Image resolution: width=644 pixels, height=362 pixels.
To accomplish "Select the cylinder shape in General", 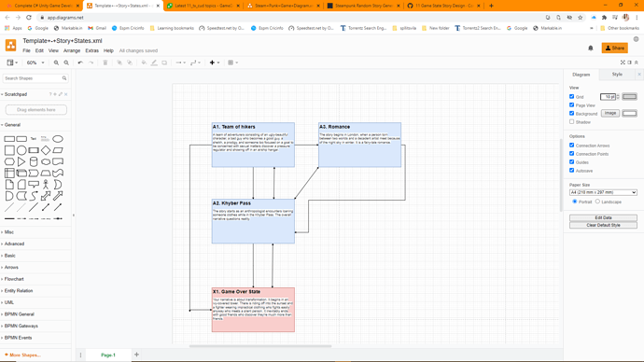I will (x=34, y=161).
